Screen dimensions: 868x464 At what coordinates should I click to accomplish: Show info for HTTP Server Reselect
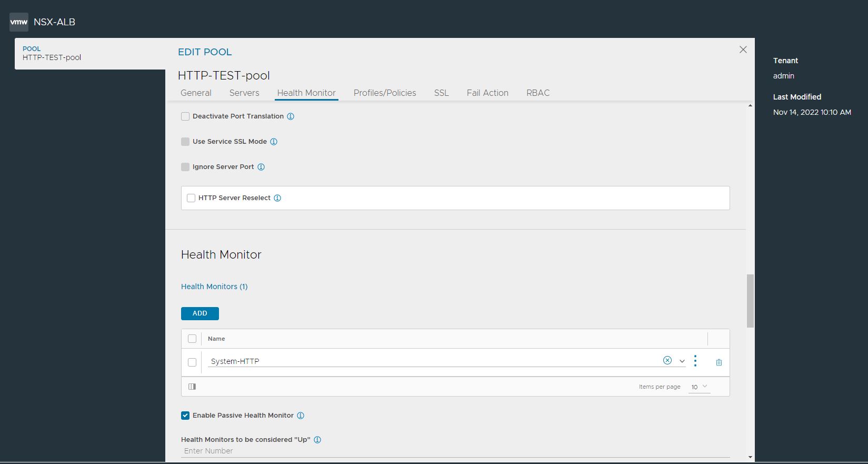coord(277,198)
